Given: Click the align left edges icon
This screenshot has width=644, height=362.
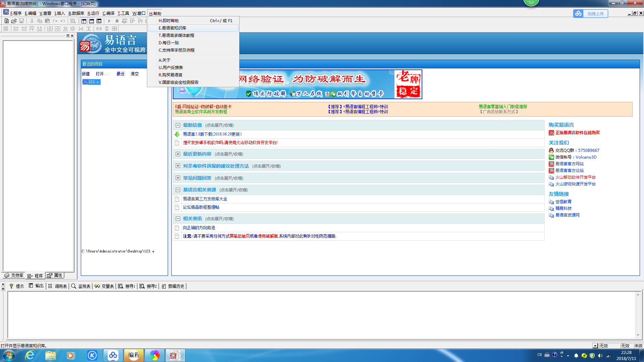Looking at the screenshot, I should coord(16,29).
